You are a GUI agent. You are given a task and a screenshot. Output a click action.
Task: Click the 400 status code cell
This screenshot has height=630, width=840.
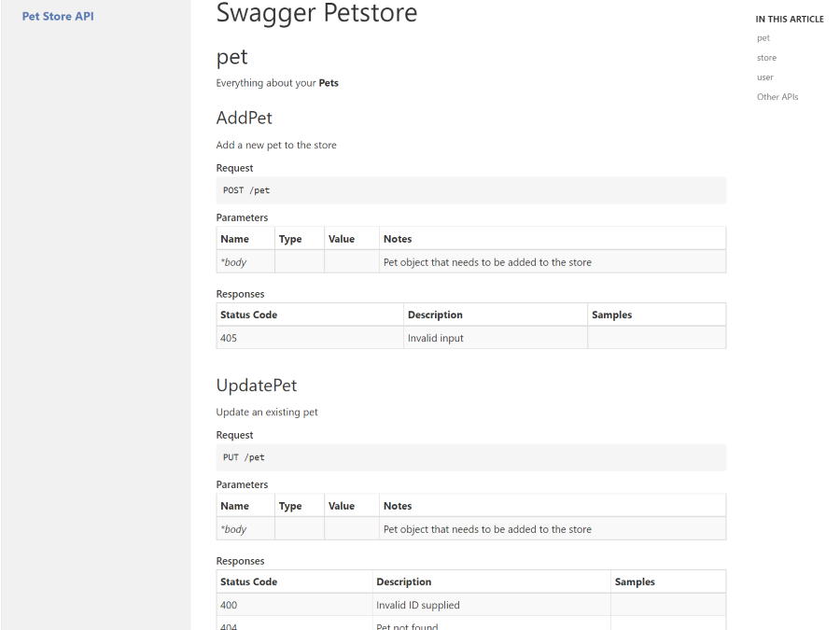pyautogui.click(x=229, y=605)
